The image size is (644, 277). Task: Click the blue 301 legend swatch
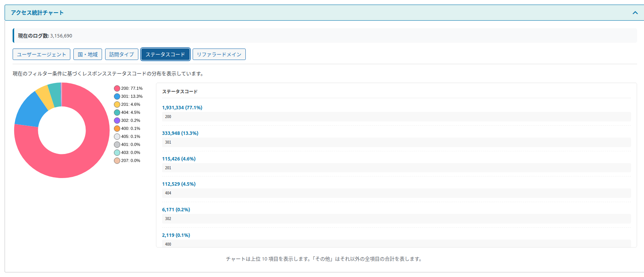(x=117, y=96)
